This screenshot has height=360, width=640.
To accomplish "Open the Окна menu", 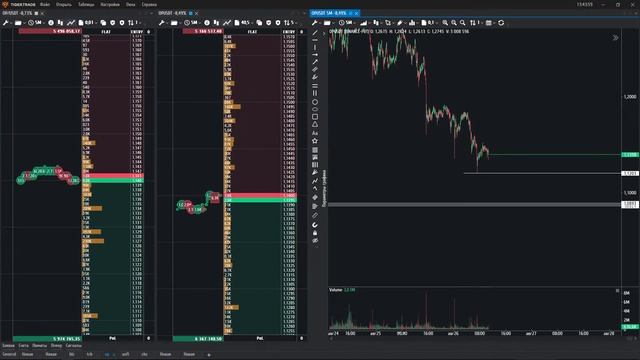I will coord(131,4).
